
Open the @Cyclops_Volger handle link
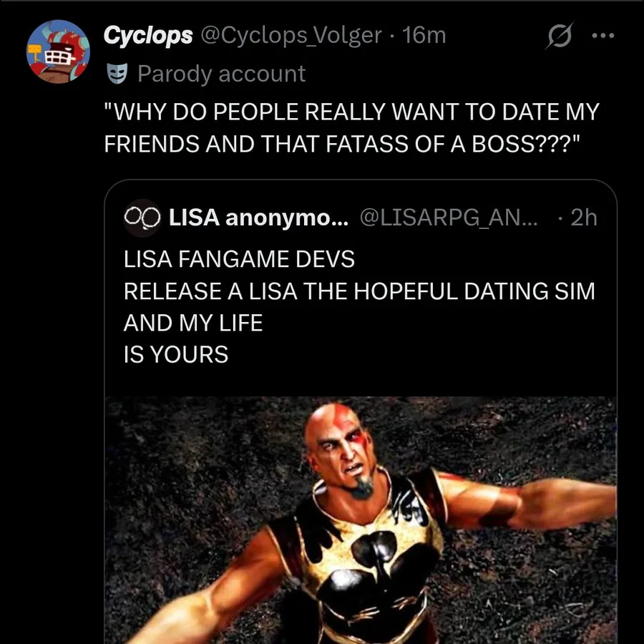293,36
